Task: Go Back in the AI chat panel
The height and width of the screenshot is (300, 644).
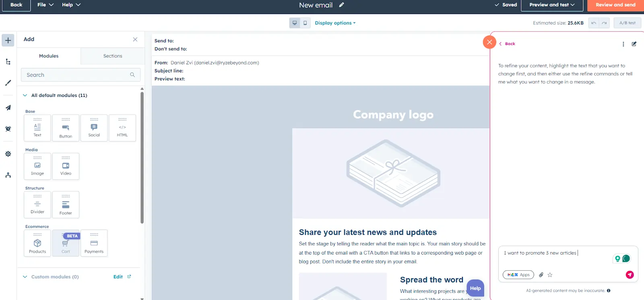Action: 507,44
